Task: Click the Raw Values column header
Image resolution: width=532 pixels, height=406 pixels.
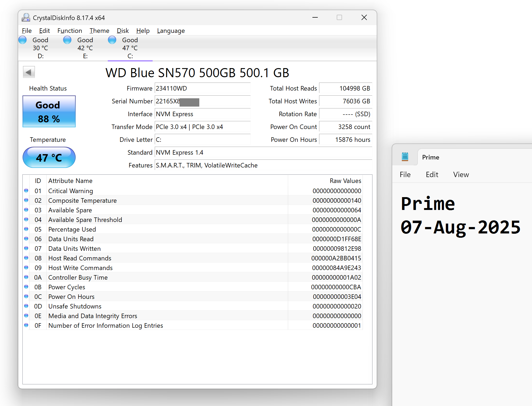Action: pos(345,181)
